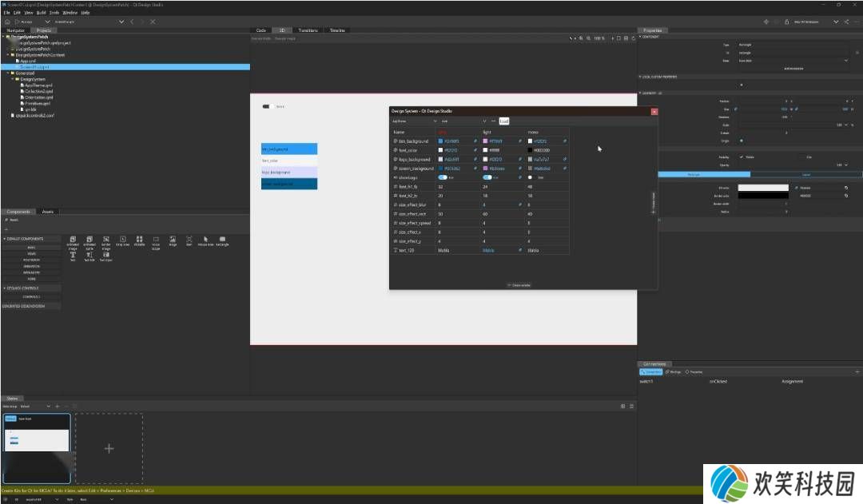This screenshot has height=504, width=863.
Task: Click the Bindings tab in Connections panel
Action: click(x=673, y=372)
